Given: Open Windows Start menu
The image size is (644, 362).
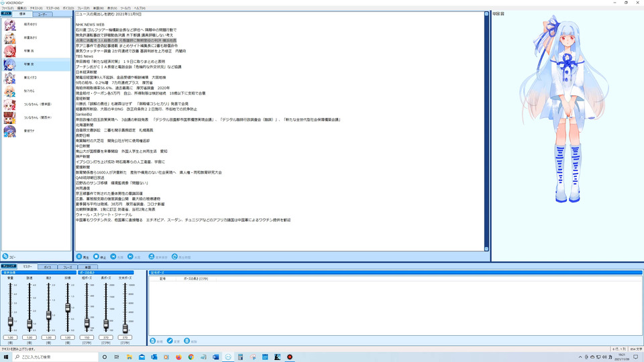Looking at the screenshot, I should pyautogui.click(x=6, y=357).
